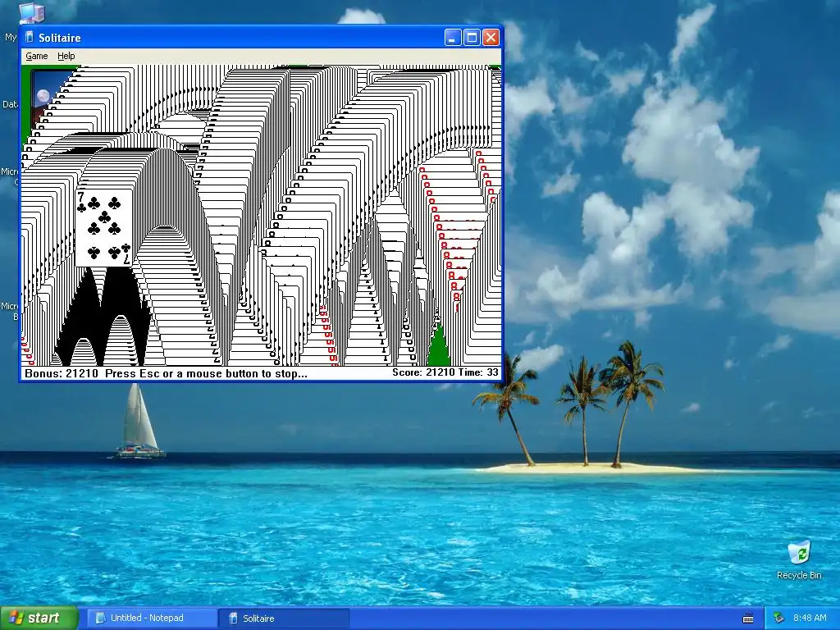Click the Solitaire window title text
The height and width of the screenshot is (630, 840).
click(x=59, y=38)
